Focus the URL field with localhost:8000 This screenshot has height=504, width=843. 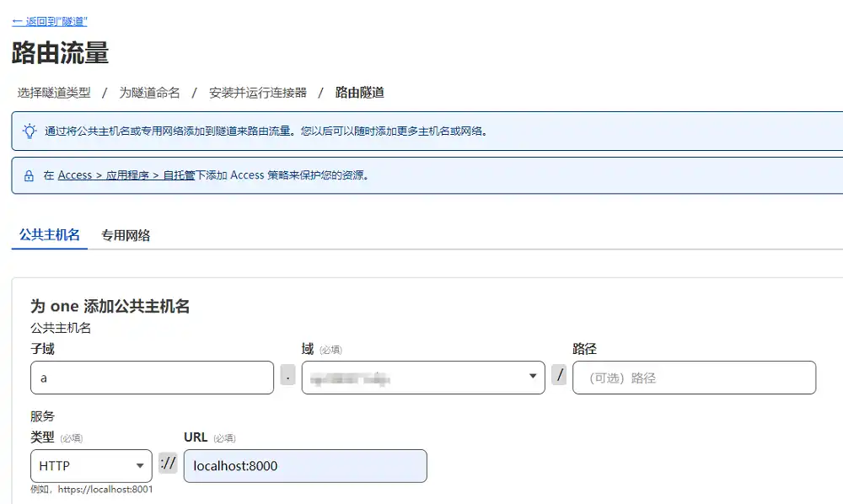point(305,466)
